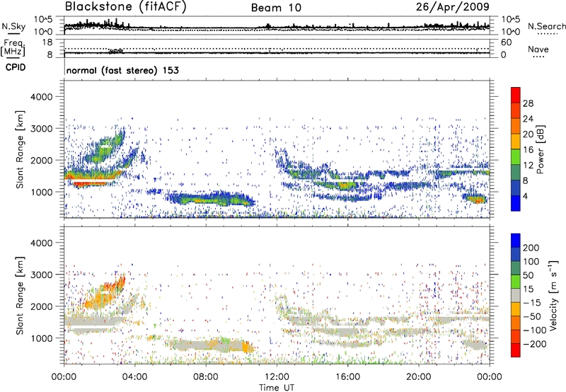
Task: Click the 'Velocity [m s-1]' colorbar title
Action: [553, 295]
